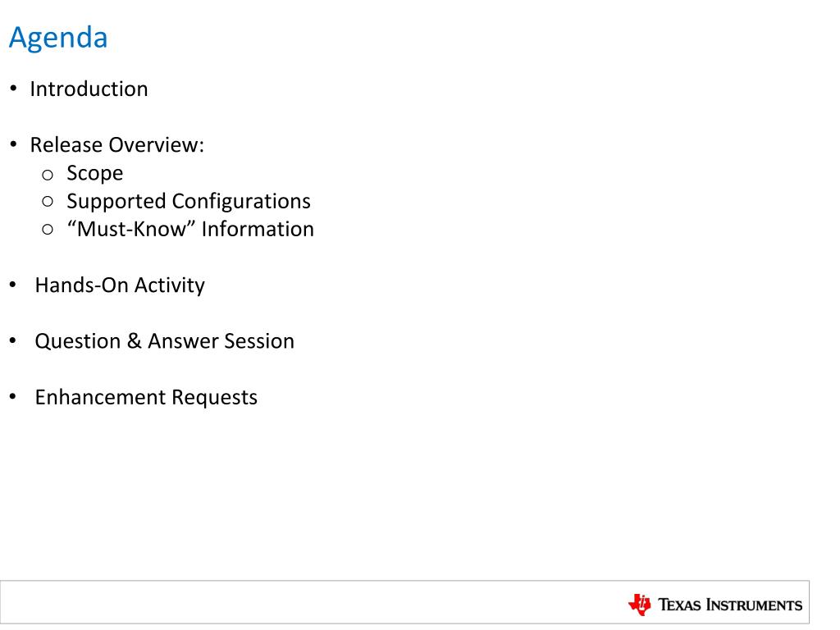Screen dimensions: 840x630
Task: Click the bullet dot before Hands-On Activity
Action: click(x=13, y=285)
